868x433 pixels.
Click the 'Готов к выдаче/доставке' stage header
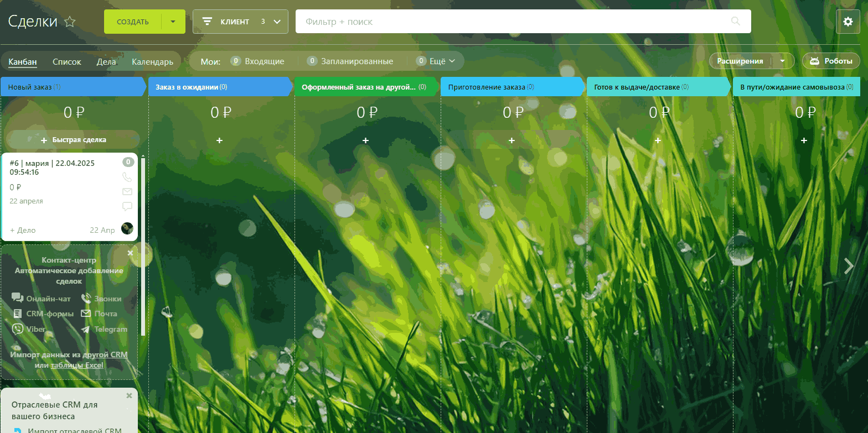(x=659, y=87)
